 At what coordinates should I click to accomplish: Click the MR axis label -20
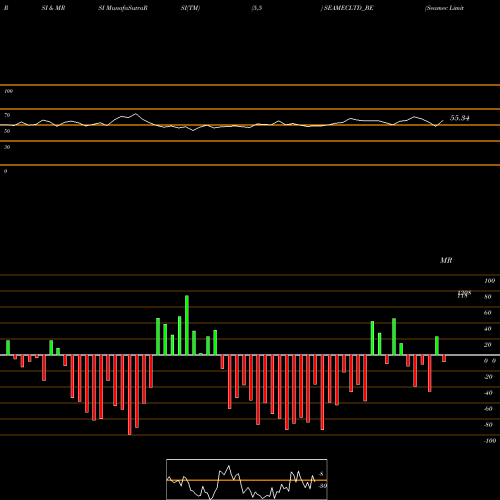(488, 377)
